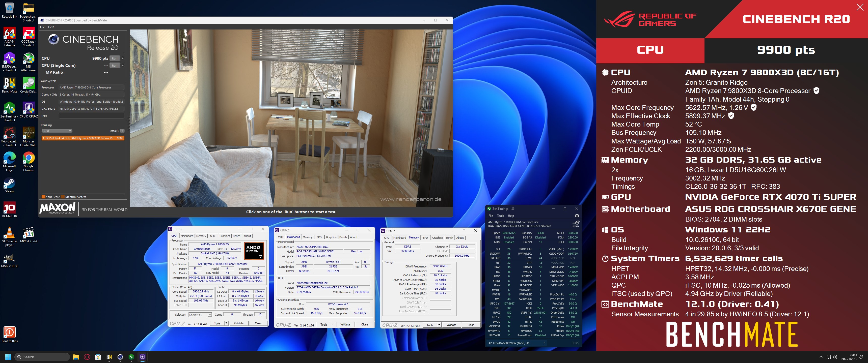Screen dimensions: 868x363
Task: Open the AIDA64 Extreme desktop icon
Action: coord(9,37)
